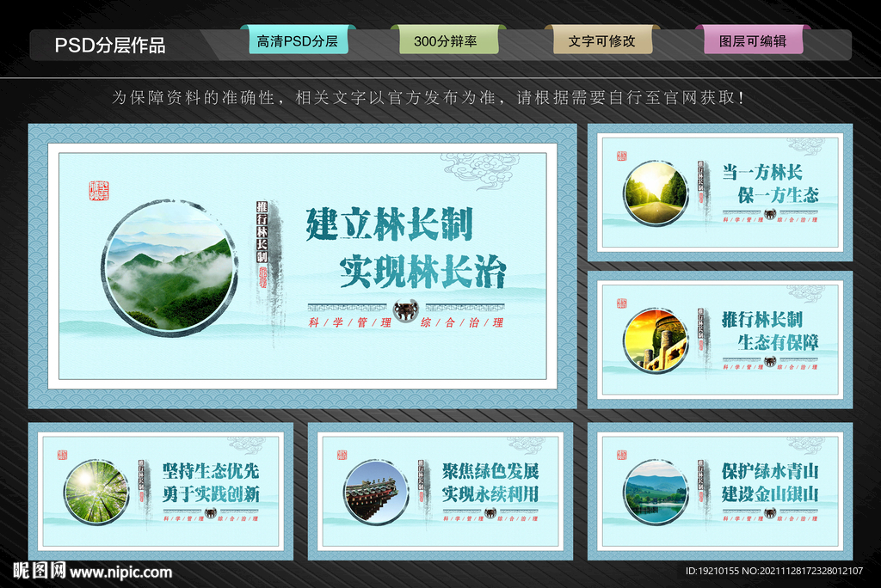Click the bronze tripod emblem on large banner
The height and width of the screenshot is (588, 881).
[406, 310]
